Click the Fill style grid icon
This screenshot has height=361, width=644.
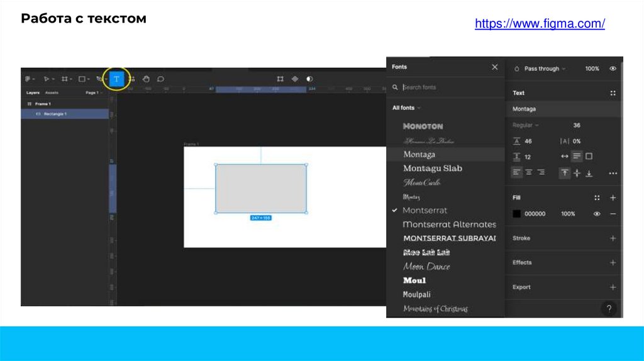pos(597,198)
